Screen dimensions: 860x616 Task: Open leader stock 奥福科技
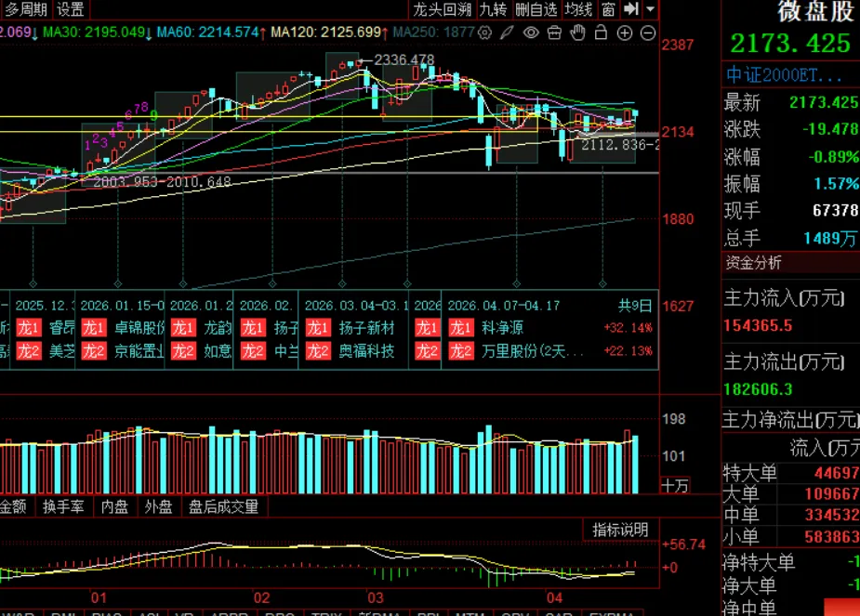pos(366,351)
